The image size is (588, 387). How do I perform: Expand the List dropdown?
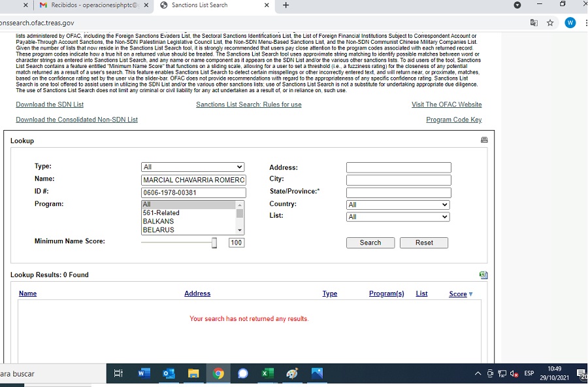point(398,217)
